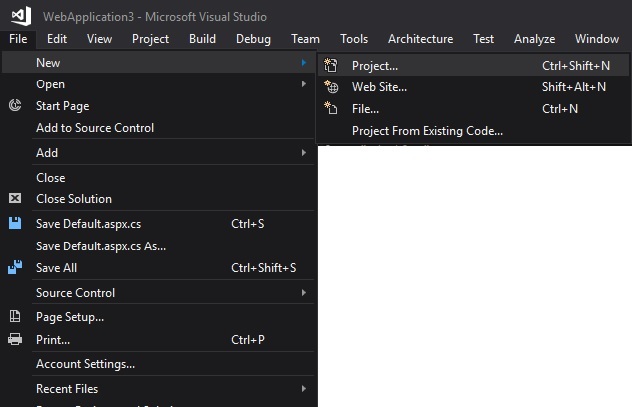Click the New Project icon
The width and height of the screenshot is (632, 407).
332,66
